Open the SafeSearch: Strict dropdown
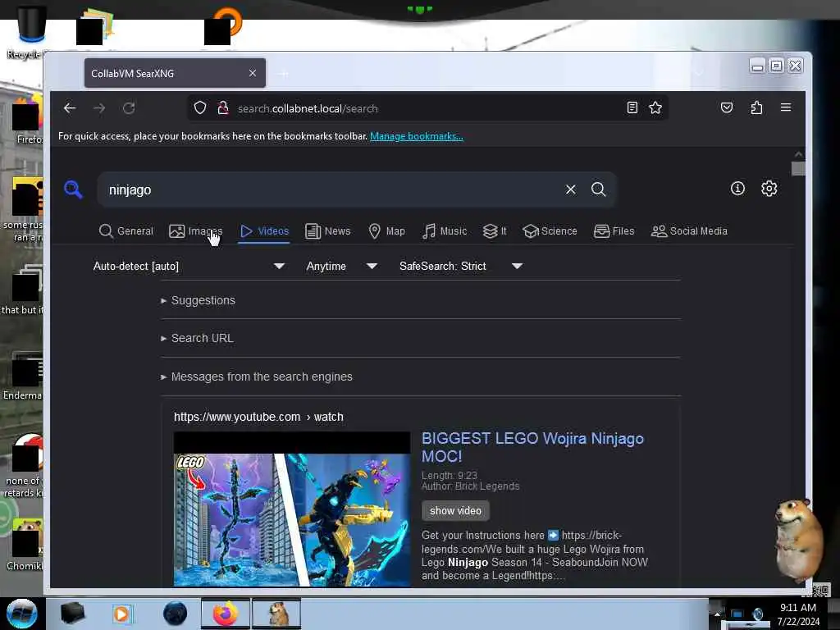This screenshot has width=840, height=630. point(461,267)
